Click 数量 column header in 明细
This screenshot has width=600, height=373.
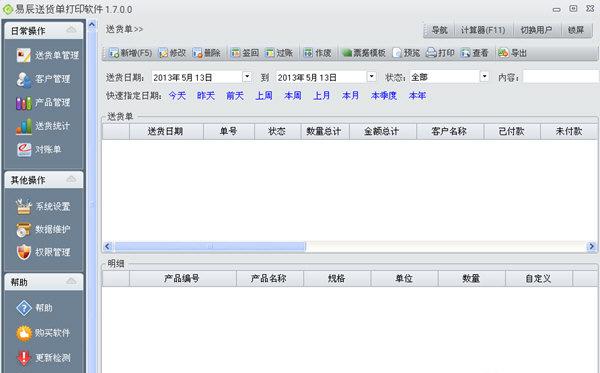(x=471, y=278)
